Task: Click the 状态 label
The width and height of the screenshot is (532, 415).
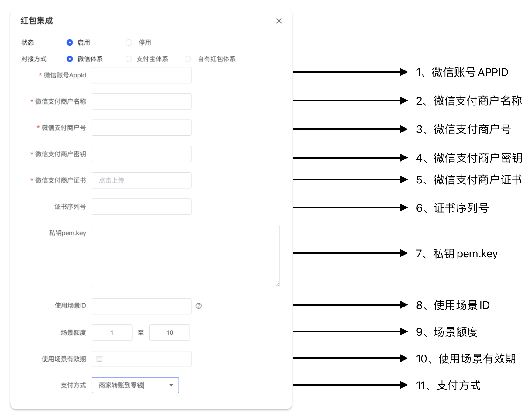Action: [27, 43]
